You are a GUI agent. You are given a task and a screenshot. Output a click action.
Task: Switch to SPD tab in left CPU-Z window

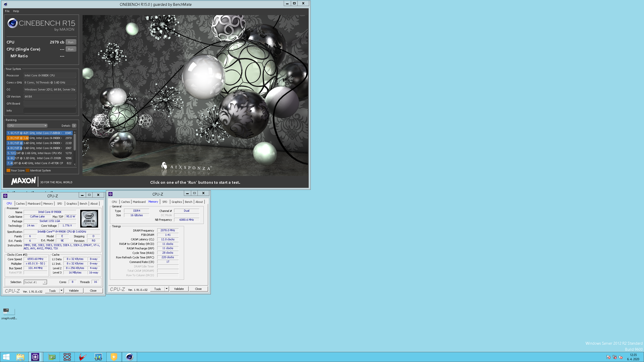pyautogui.click(x=60, y=204)
